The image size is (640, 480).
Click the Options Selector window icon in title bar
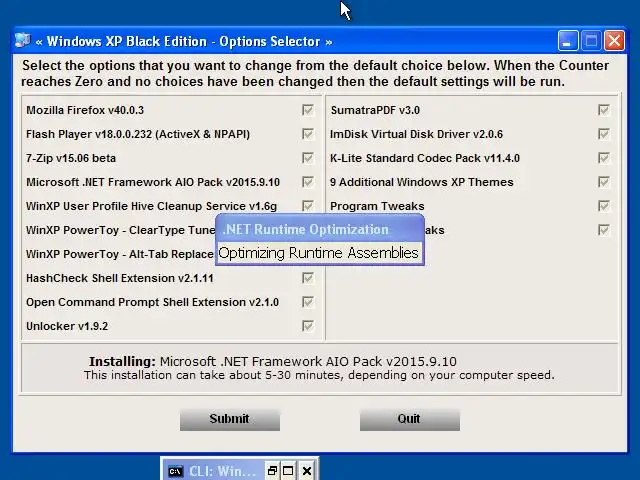click(23, 41)
